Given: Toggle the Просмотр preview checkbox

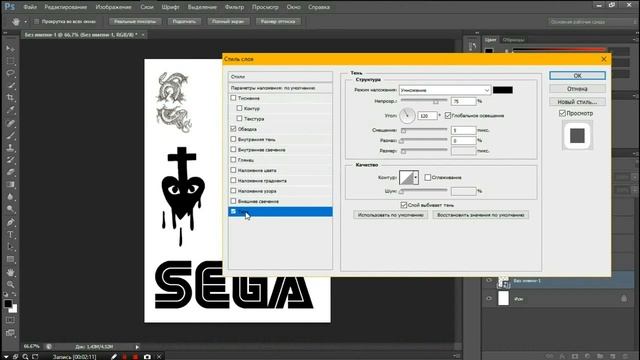Looking at the screenshot, I should [562, 113].
